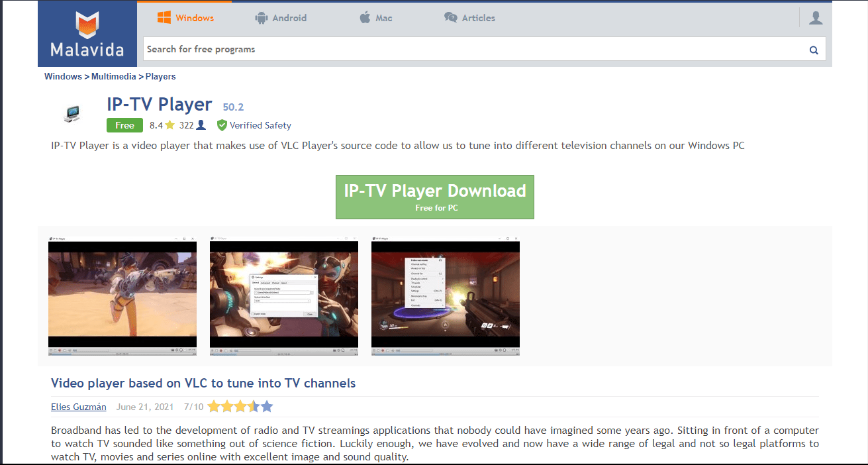
Task: Click the June 21, 2021 date
Action: click(x=145, y=407)
